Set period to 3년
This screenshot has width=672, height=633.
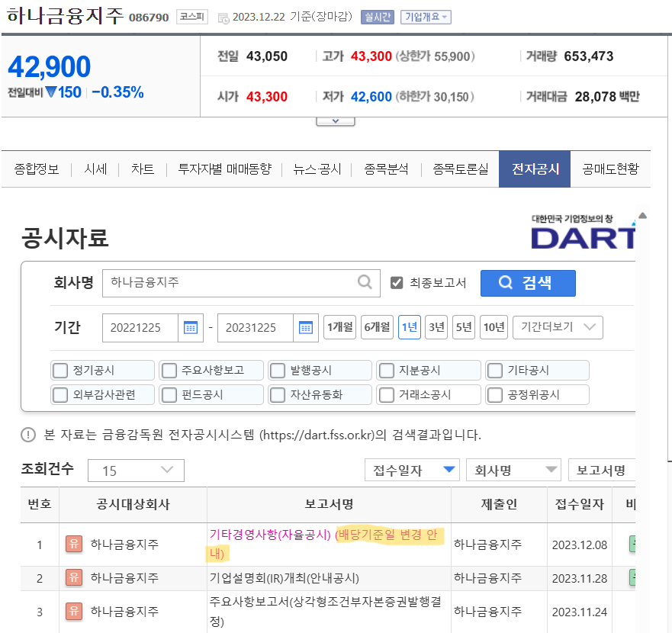(436, 327)
